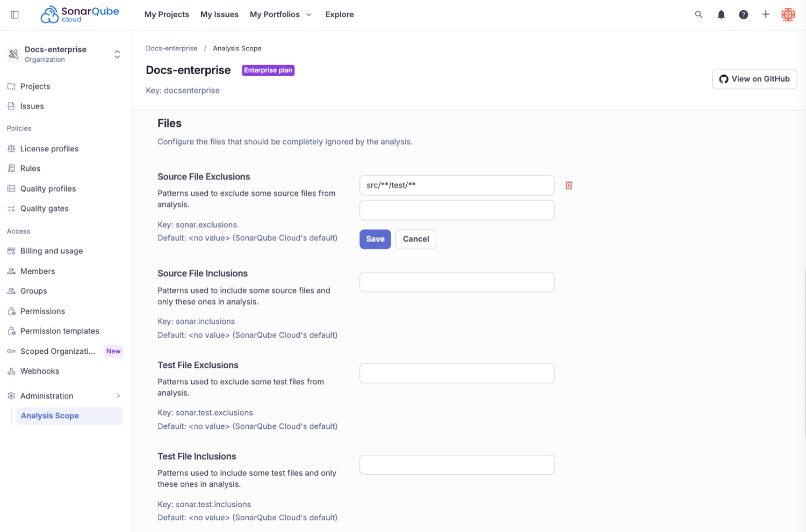
Task: Click the Billing and usage icon
Action: click(11, 251)
